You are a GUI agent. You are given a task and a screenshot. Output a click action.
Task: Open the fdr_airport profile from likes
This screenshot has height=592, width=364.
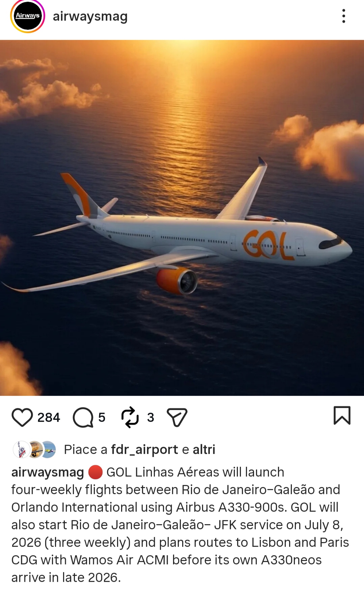pos(144,449)
